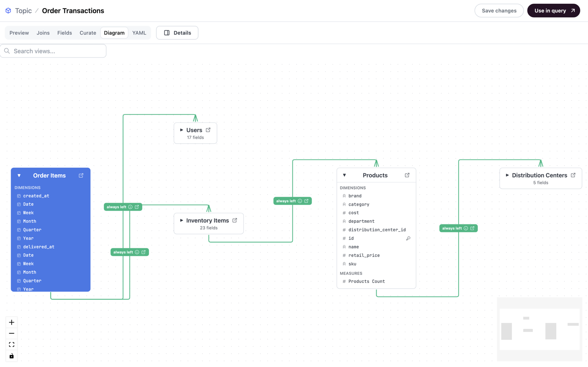
Task: Click Save changes button
Action: coord(499,11)
